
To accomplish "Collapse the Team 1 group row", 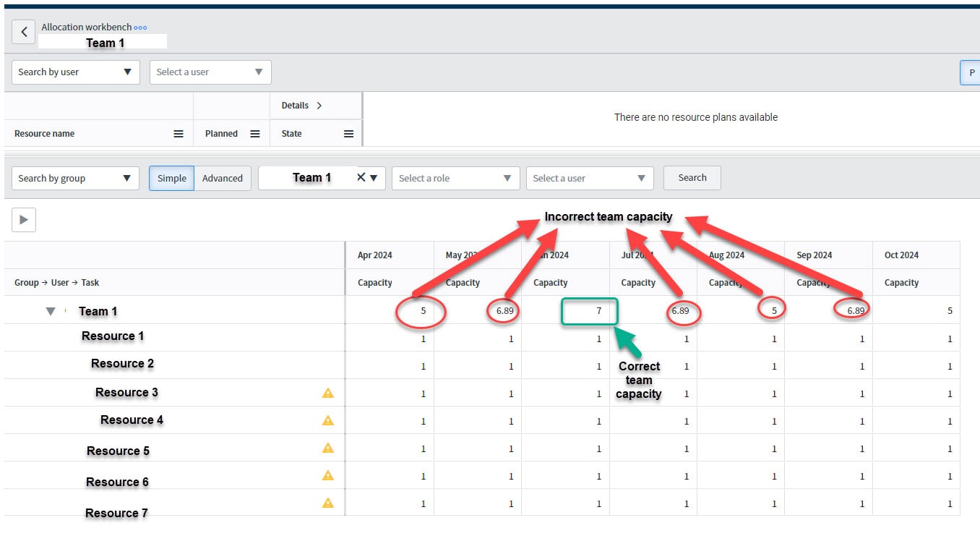I will pos(50,311).
